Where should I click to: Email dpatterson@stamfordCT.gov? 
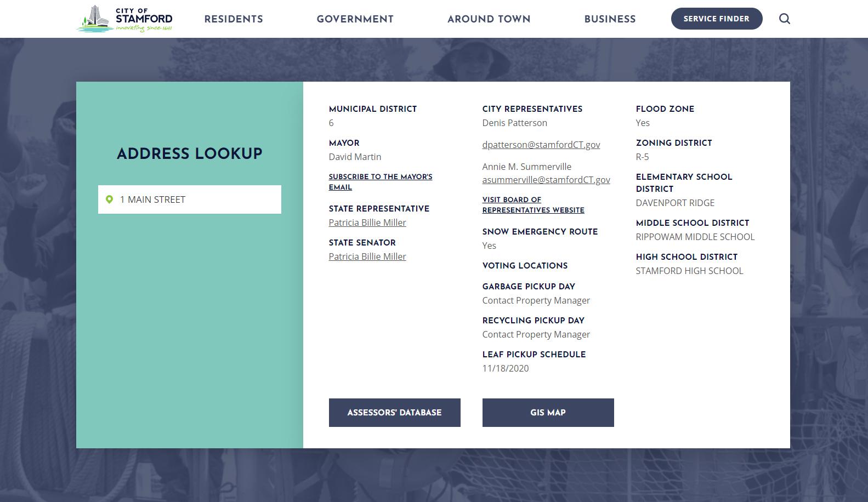click(x=541, y=145)
